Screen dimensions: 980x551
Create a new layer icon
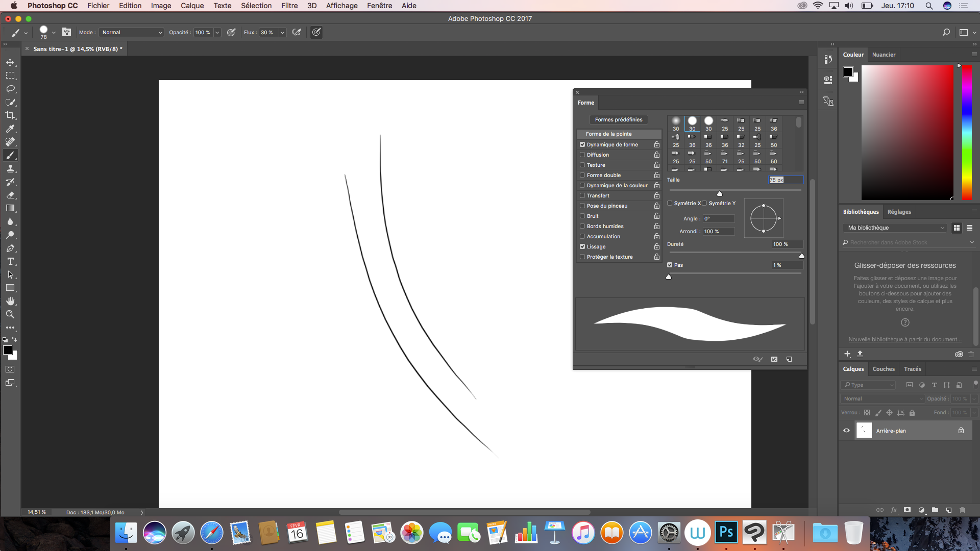pyautogui.click(x=948, y=510)
